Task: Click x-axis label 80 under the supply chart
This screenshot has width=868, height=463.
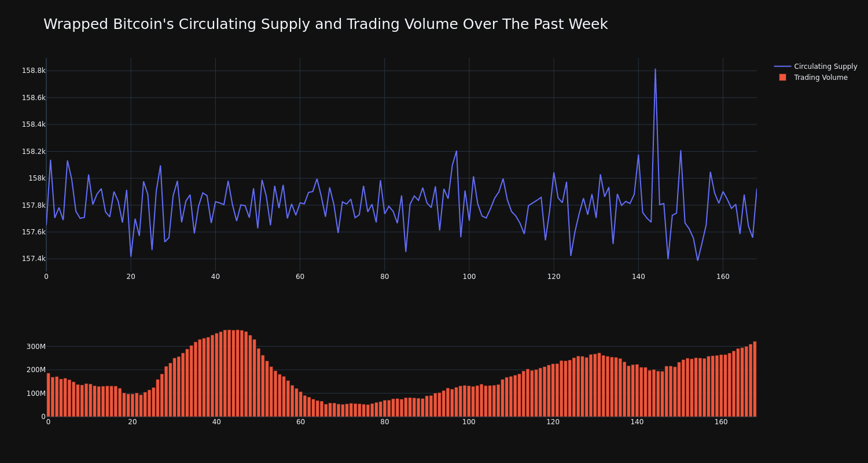Action: coord(384,277)
